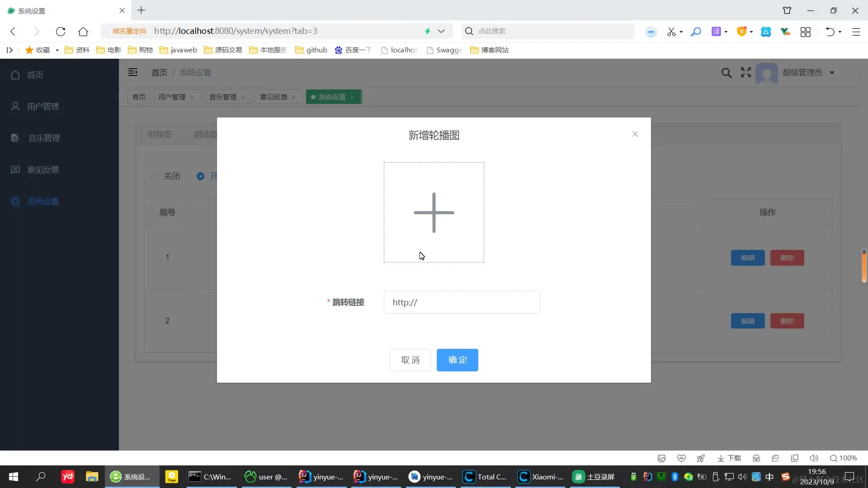
Task: Open the browser apps grid icon
Action: (x=805, y=32)
